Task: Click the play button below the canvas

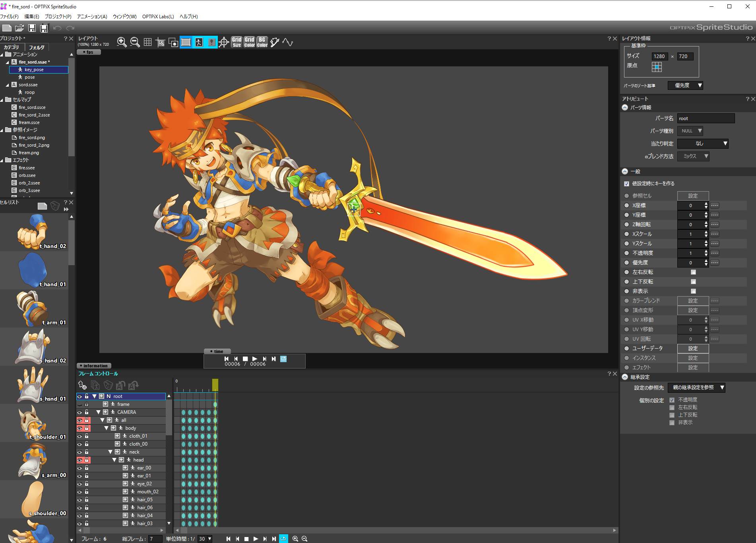Action: 255,359
